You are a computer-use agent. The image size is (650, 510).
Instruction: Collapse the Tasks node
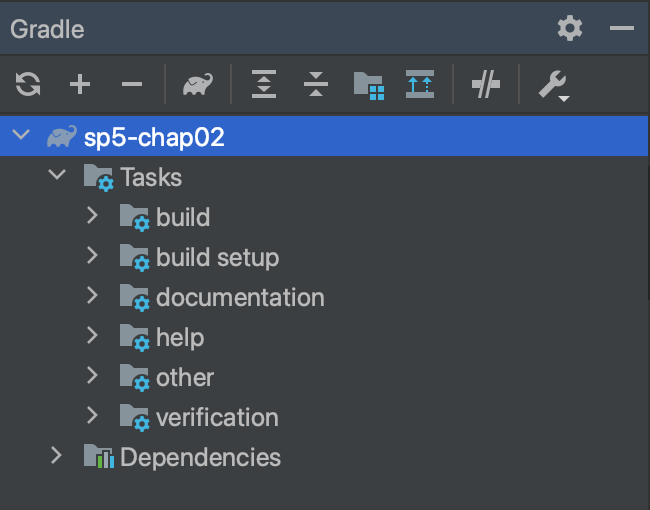[x=57, y=174]
